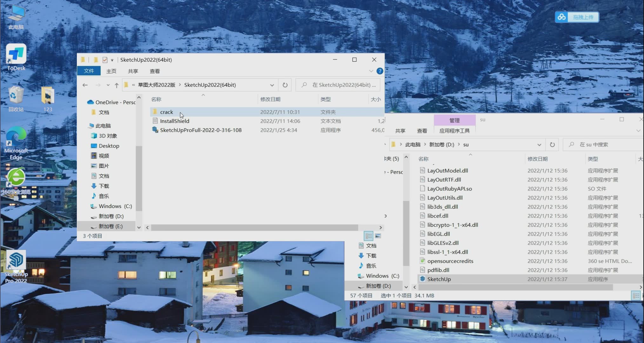The width and height of the screenshot is (644, 343).
Task: Click 此电脑 breadcrumb in su address bar
Action: [413, 145]
